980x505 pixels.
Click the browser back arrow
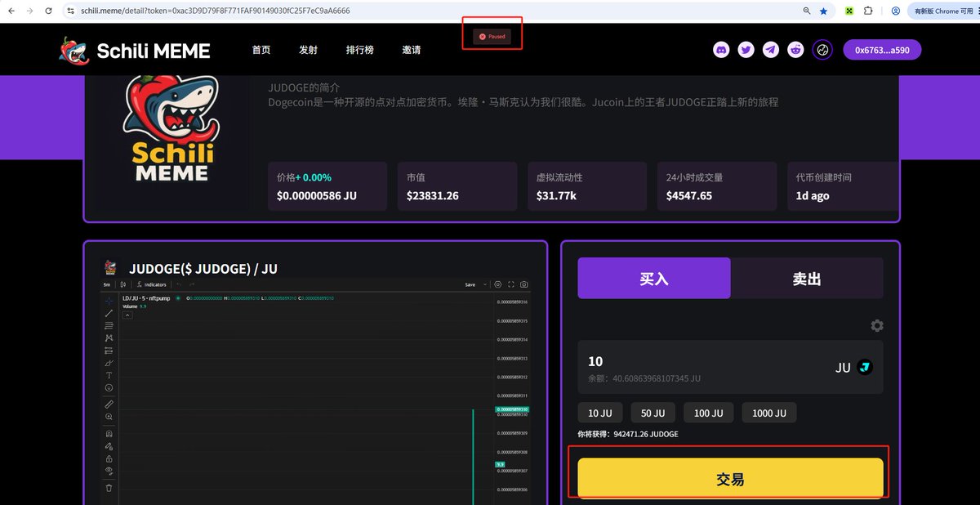click(x=10, y=11)
